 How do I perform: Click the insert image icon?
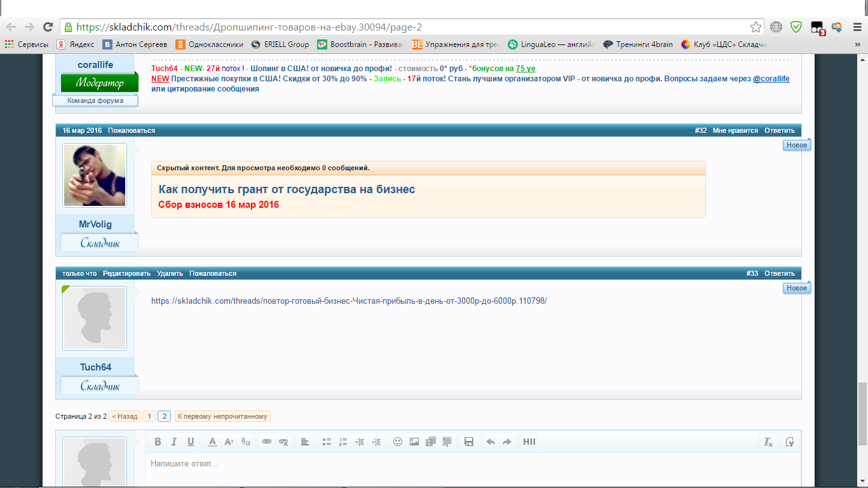(414, 442)
